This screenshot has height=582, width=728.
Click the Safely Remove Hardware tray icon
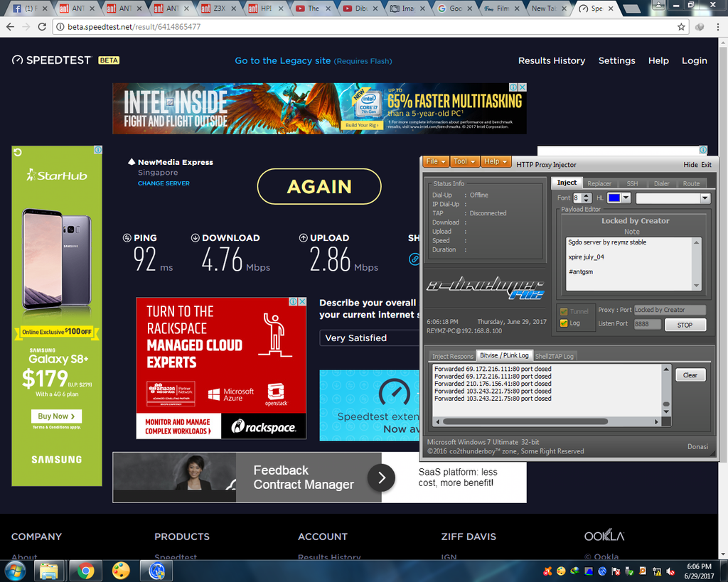pyautogui.click(x=630, y=571)
